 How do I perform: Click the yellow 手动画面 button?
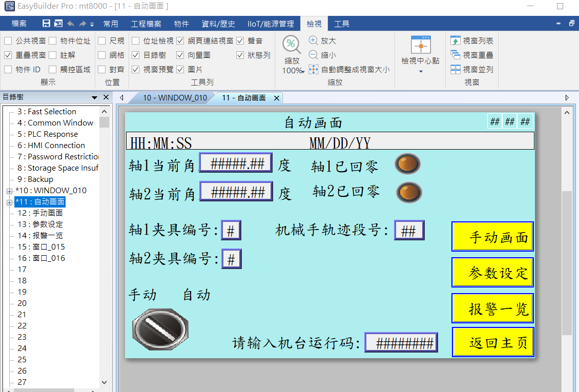[492, 237]
